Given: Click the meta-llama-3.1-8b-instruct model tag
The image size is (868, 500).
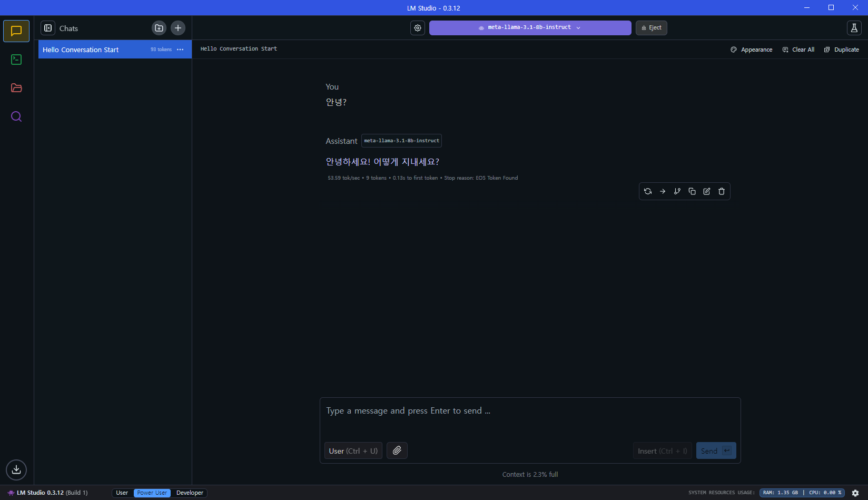Looking at the screenshot, I should pos(401,141).
